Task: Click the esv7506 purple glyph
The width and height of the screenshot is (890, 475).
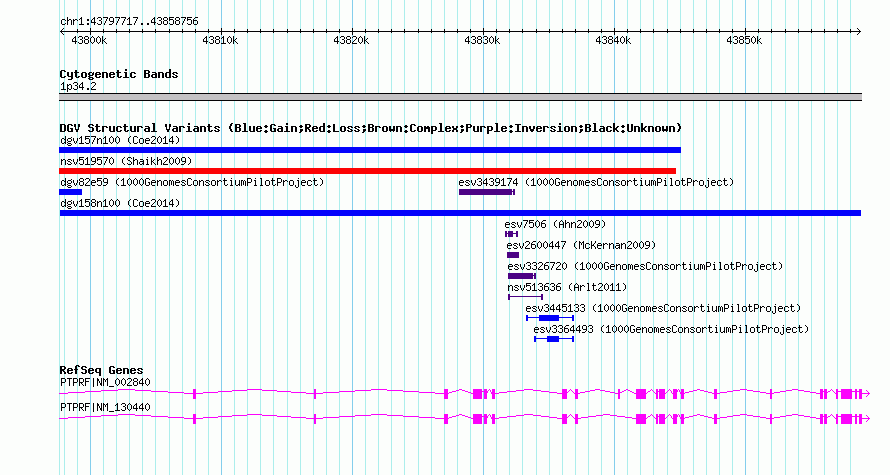Action: pos(511,234)
